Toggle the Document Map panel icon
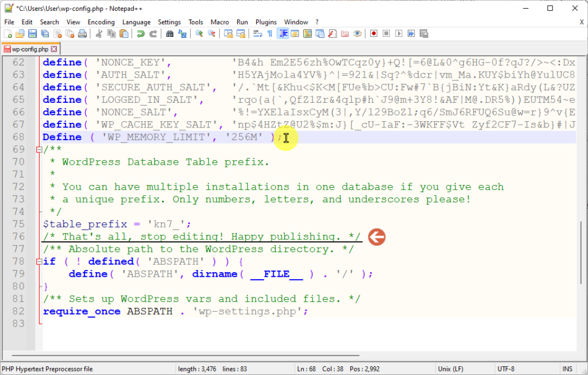This screenshot has height=375, width=588. click(x=308, y=34)
